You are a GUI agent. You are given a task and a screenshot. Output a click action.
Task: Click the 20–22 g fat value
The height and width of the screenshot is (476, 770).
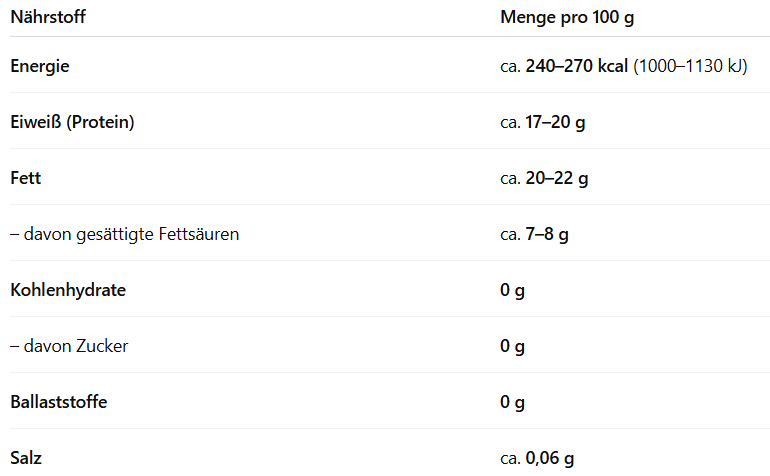tap(557, 178)
